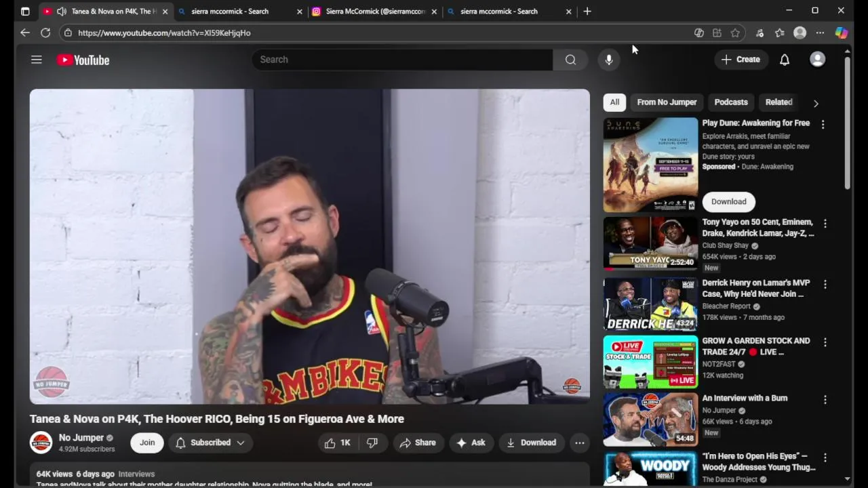Start voice search with microphone icon
This screenshot has height=488, width=868.
point(609,60)
